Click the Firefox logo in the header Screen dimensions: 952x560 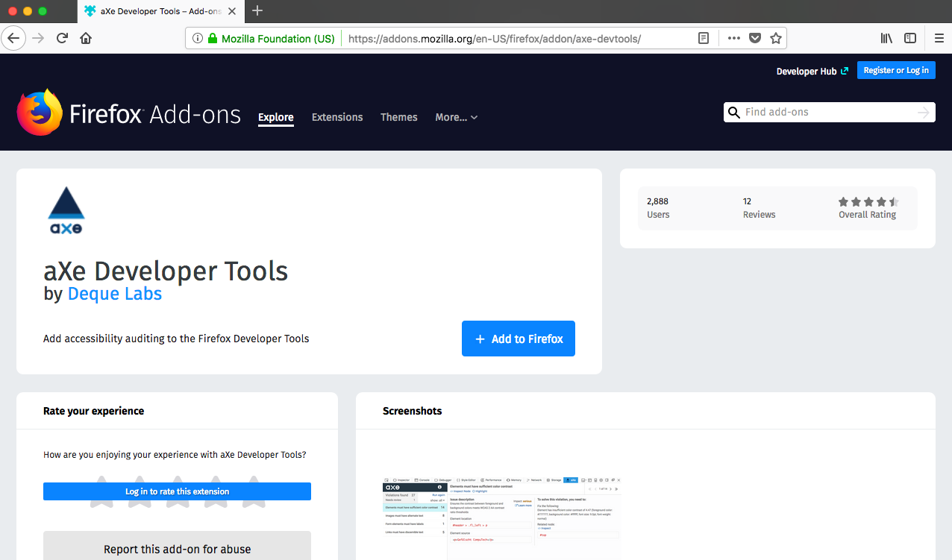[40, 112]
